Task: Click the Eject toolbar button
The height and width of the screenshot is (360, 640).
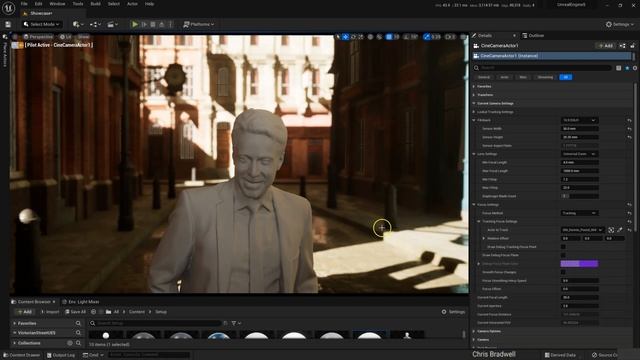Action: (162, 24)
